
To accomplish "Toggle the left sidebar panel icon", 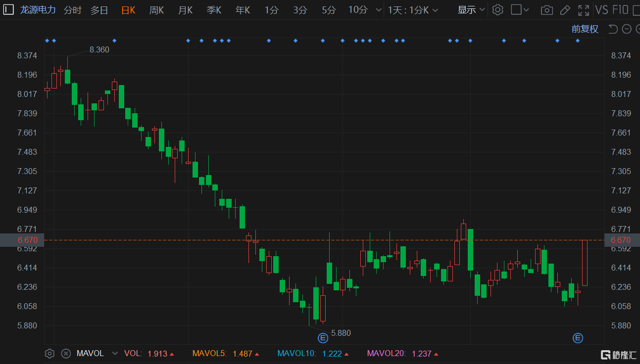I will click(x=8, y=10).
